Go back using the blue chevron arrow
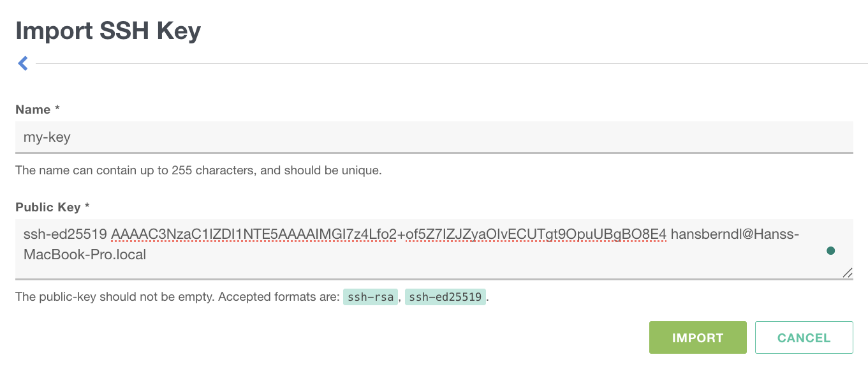This screenshot has width=868, height=371. 23,63
